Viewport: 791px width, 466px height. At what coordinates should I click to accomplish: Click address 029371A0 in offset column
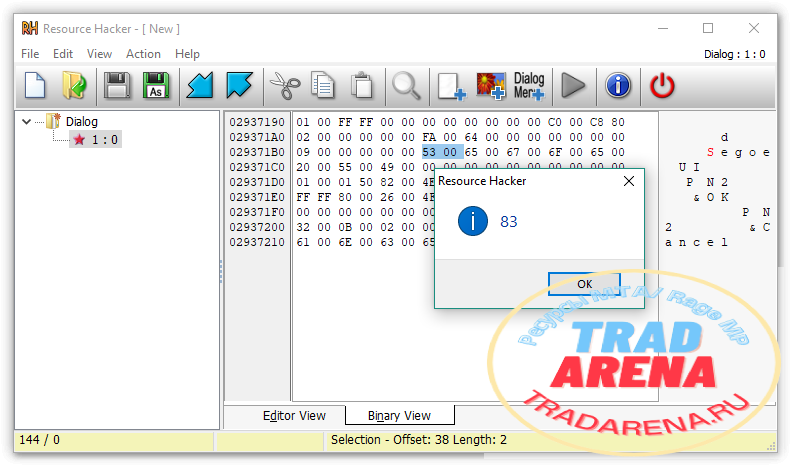tap(257, 137)
